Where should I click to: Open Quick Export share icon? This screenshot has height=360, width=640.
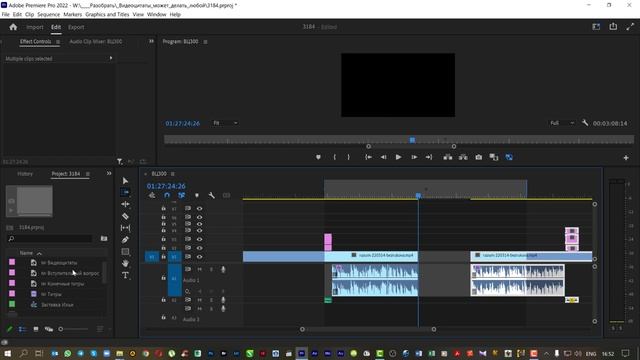click(613, 27)
